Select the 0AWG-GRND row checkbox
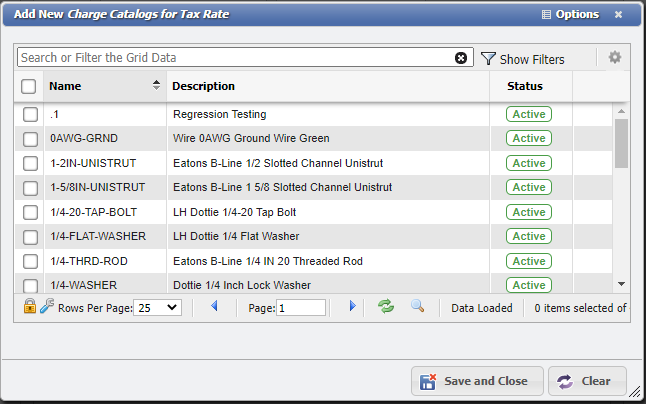 [x=31, y=138]
